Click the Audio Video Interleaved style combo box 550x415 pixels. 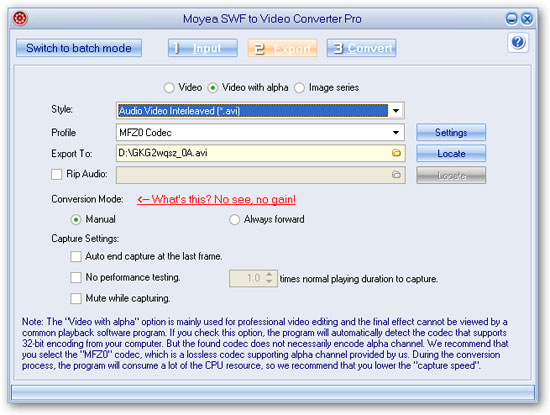coord(260,111)
